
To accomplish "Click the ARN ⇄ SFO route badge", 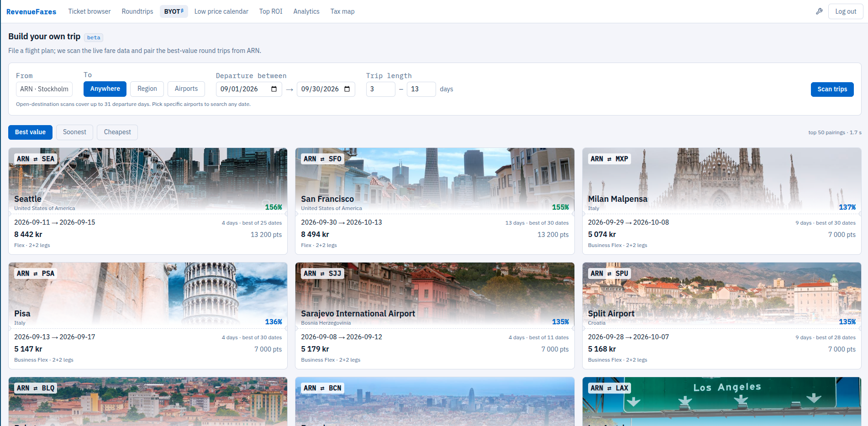I will (x=322, y=159).
